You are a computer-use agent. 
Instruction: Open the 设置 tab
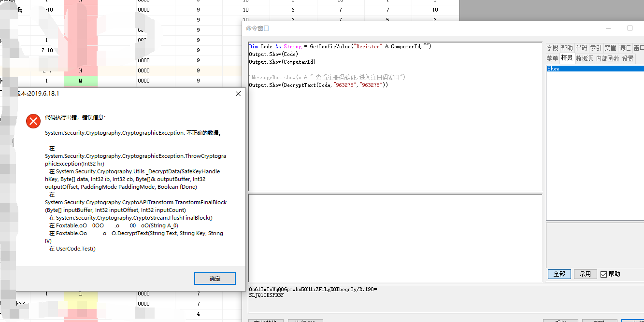628,58
